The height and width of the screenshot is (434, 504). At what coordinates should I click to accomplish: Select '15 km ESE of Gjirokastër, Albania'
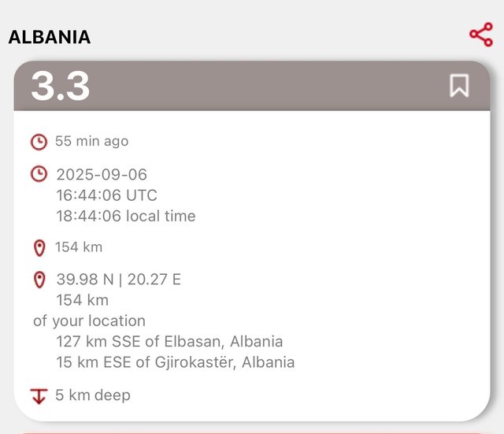click(x=176, y=362)
